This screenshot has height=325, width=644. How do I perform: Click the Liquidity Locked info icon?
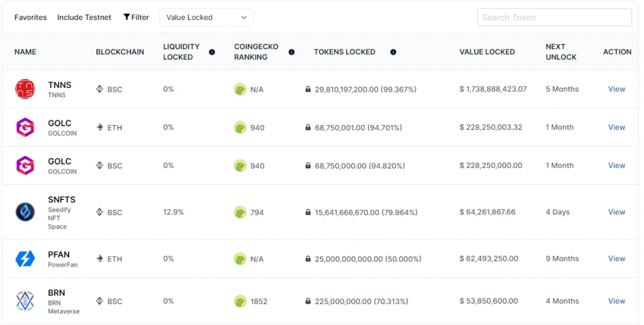click(x=212, y=52)
